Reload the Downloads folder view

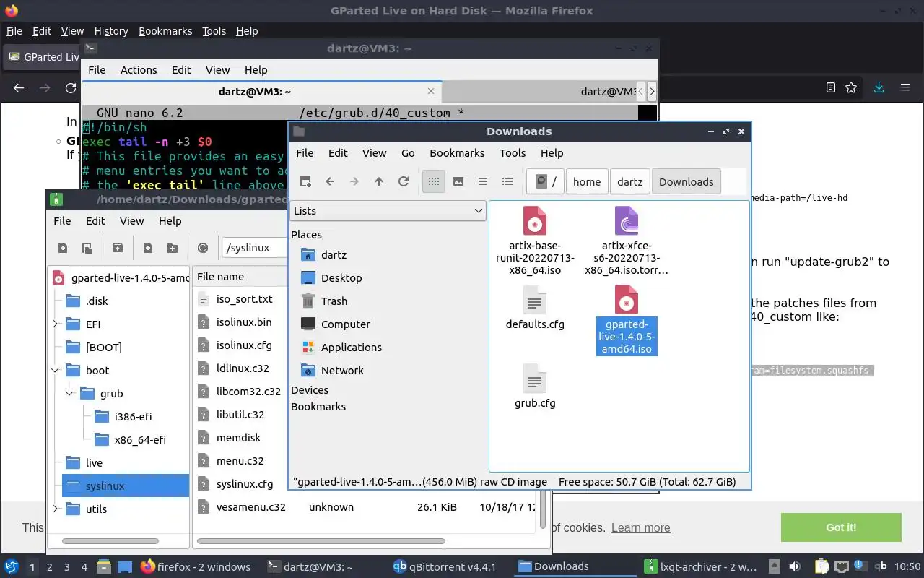[x=404, y=181]
